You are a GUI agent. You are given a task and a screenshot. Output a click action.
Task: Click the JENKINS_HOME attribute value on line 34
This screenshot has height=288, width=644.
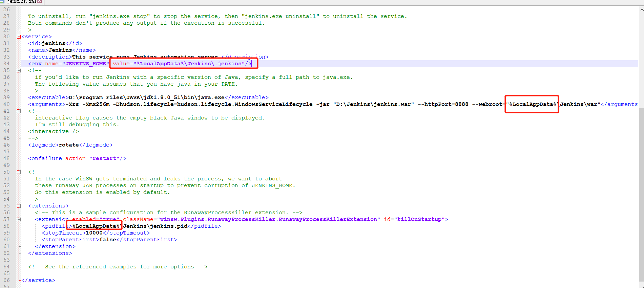tap(86, 64)
